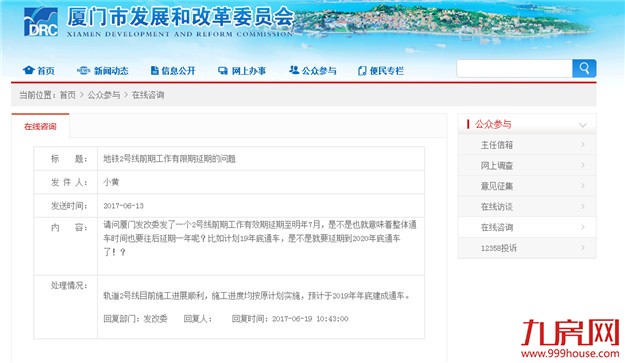Click the reply time 2017-06-19 10:43:00
The height and width of the screenshot is (363, 625).
[310, 319]
